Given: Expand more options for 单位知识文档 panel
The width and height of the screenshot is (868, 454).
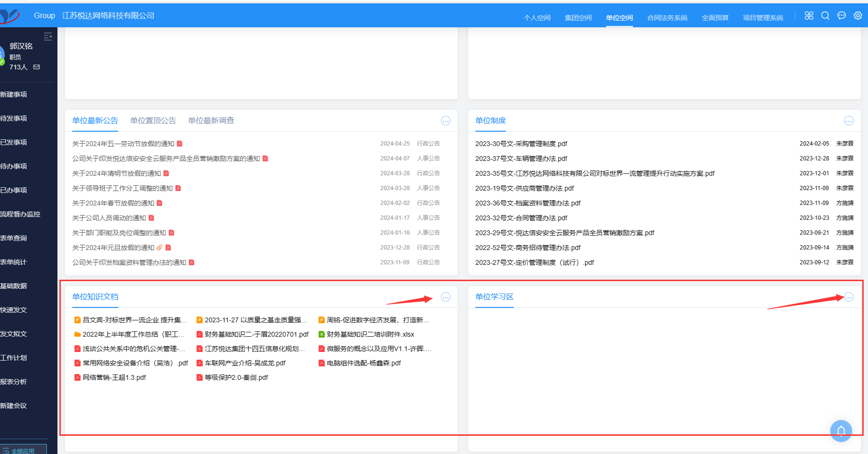Looking at the screenshot, I should tap(445, 297).
